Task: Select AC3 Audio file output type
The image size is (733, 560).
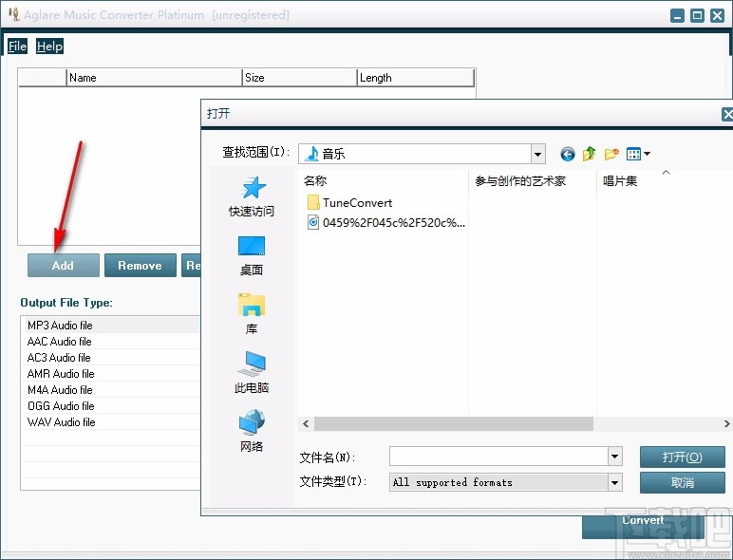Action: click(x=111, y=358)
